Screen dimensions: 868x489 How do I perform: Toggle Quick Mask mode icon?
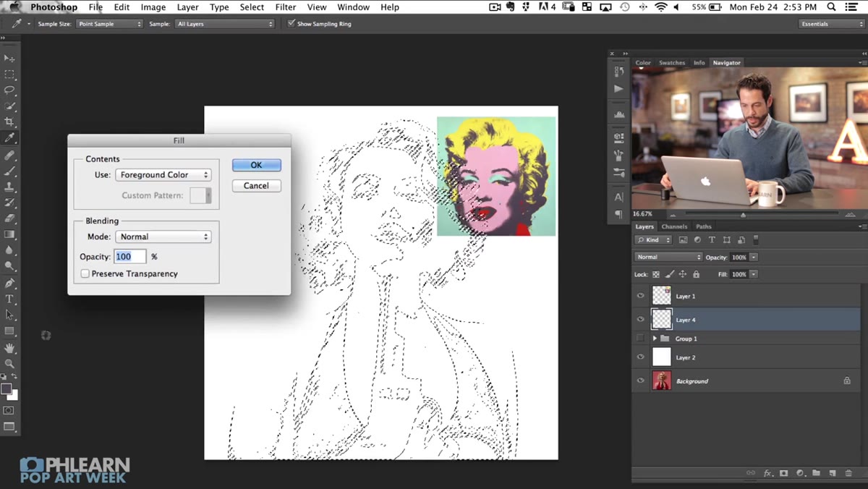pyautogui.click(x=9, y=410)
